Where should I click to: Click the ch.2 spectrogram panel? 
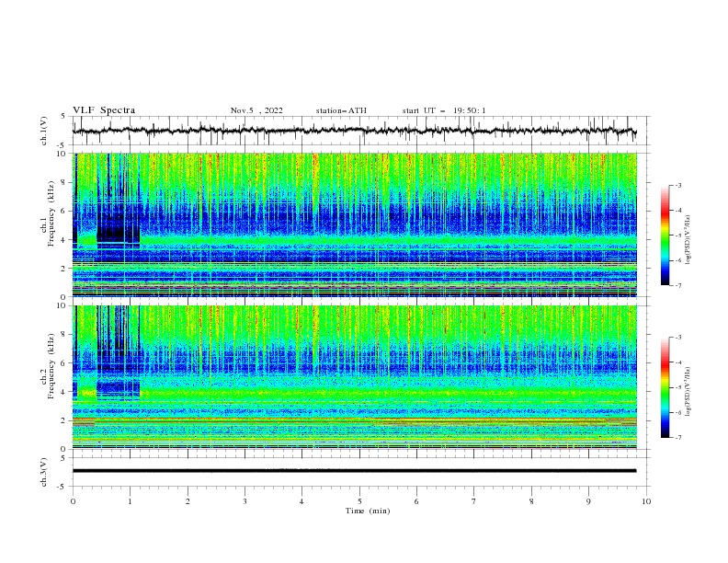click(355, 377)
